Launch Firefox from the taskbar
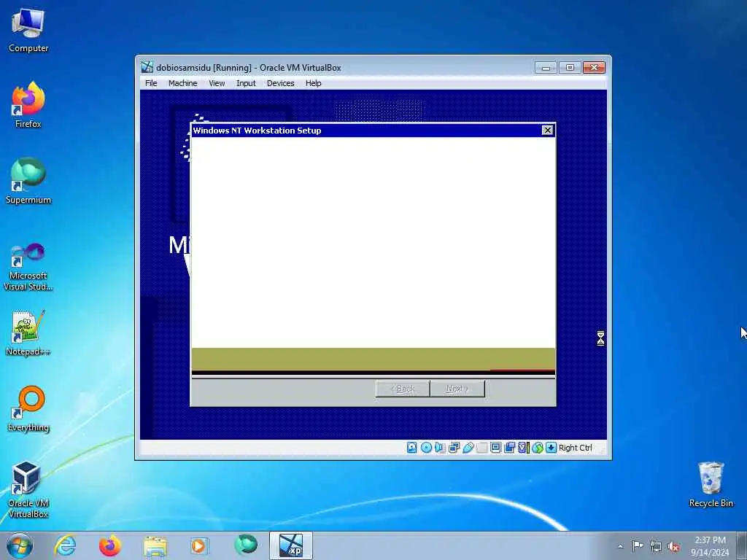This screenshot has width=747, height=560. pos(109,545)
